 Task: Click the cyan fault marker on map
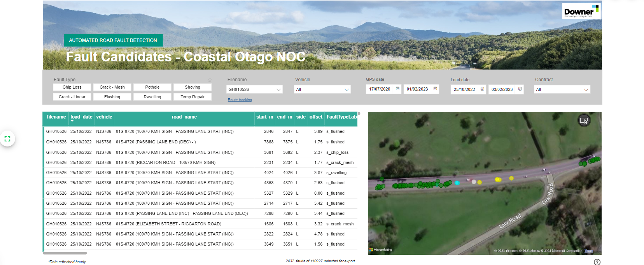[x=457, y=183]
